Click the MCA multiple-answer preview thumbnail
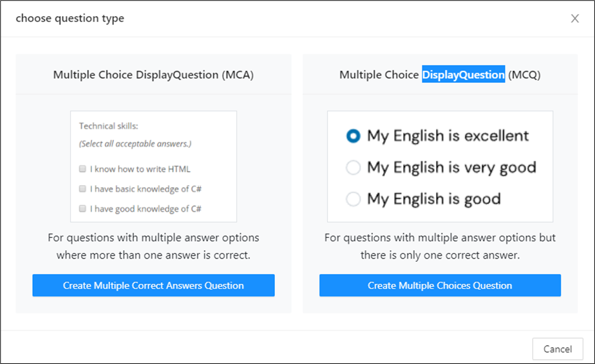 (x=153, y=167)
